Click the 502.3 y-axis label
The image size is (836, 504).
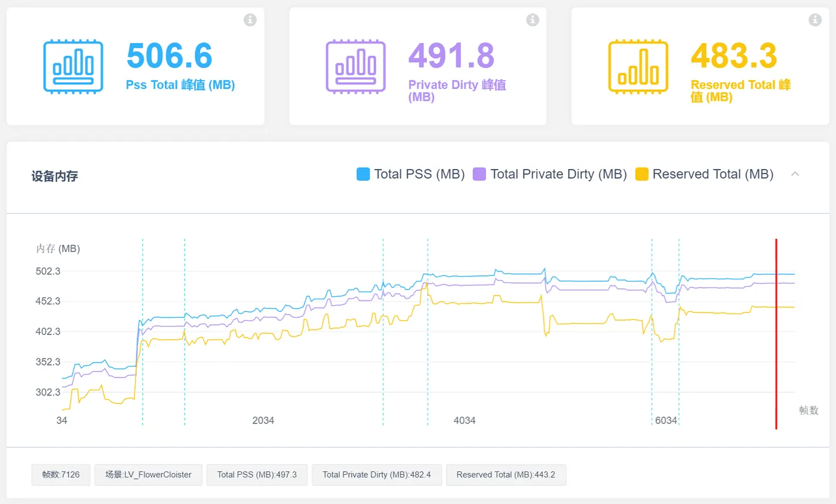click(x=48, y=271)
